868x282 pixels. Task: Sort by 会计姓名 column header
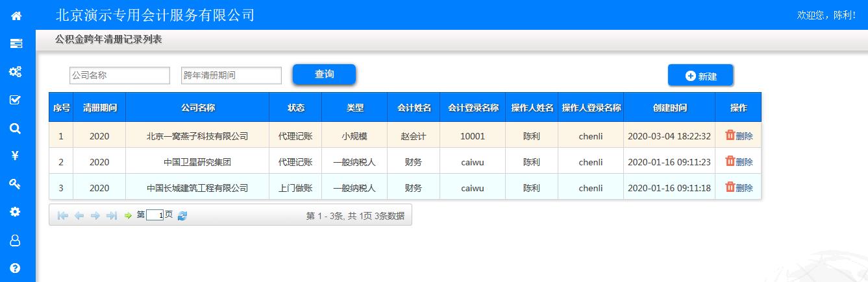[x=414, y=108]
